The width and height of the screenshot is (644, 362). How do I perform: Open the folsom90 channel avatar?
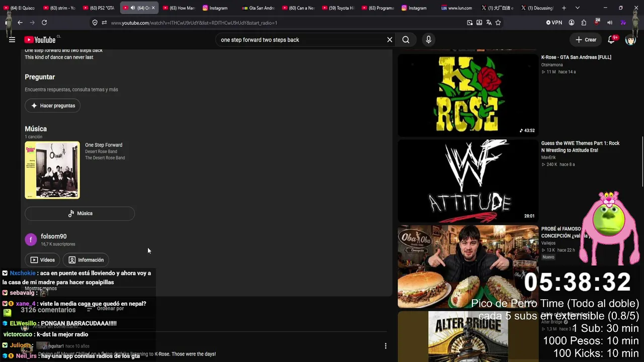coord(31,240)
